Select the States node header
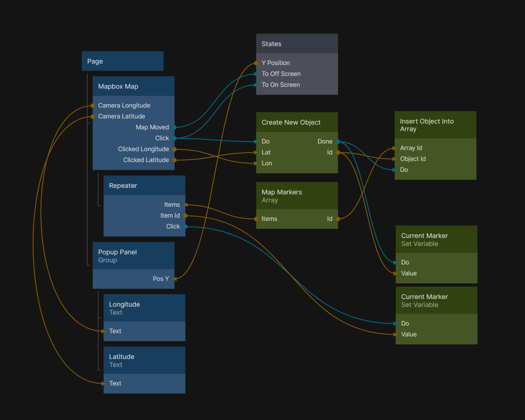 pos(297,44)
